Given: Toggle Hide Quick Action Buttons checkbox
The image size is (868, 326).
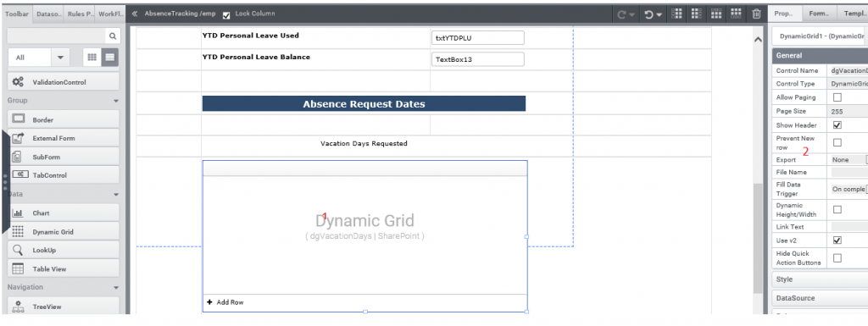Looking at the screenshot, I should [x=837, y=258].
